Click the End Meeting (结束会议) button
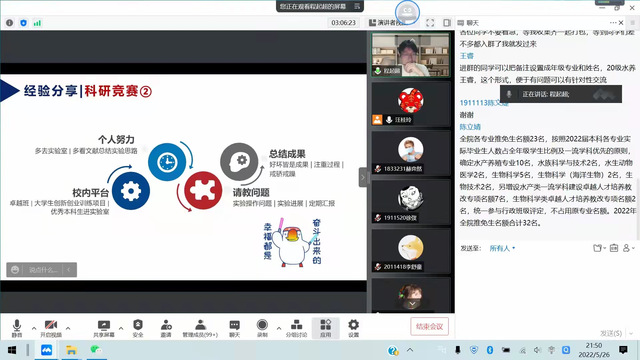This screenshot has height=360, width=640. point(429,327)
